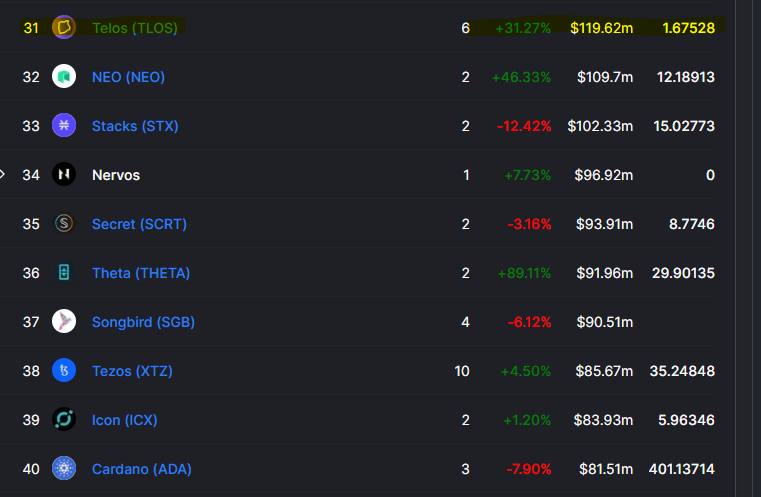Screen dimensions: 761x497
Task: Expand the Nervos row chevron
Action: [2, 174]
